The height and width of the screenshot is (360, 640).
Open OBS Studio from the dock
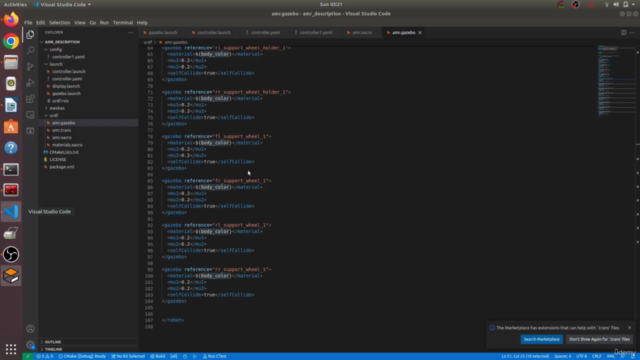click(x=11, y=254)
